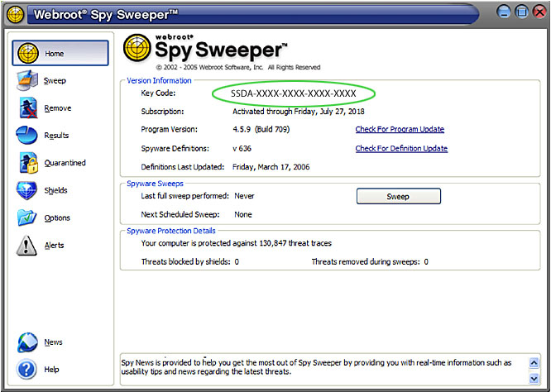
Task: Click the Home radar icon in sidebar
Action: [28, 53]
